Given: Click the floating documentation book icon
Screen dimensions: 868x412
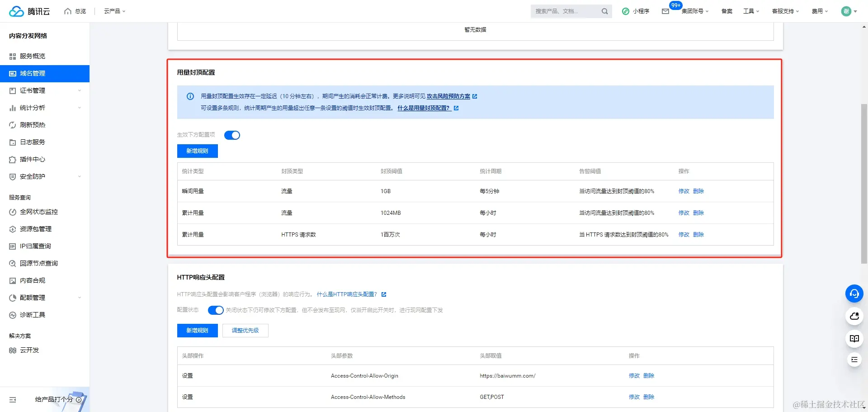Looking at the screenshot, I should coord(854,338).
